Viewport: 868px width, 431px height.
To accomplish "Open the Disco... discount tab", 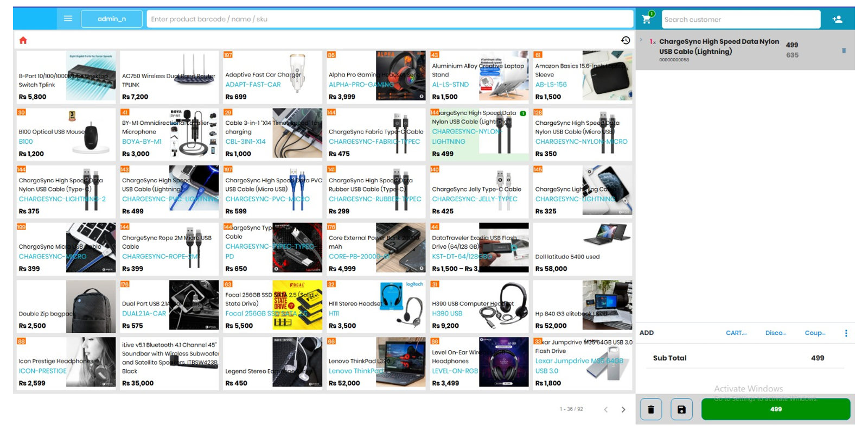I will [x=776, y=333].
